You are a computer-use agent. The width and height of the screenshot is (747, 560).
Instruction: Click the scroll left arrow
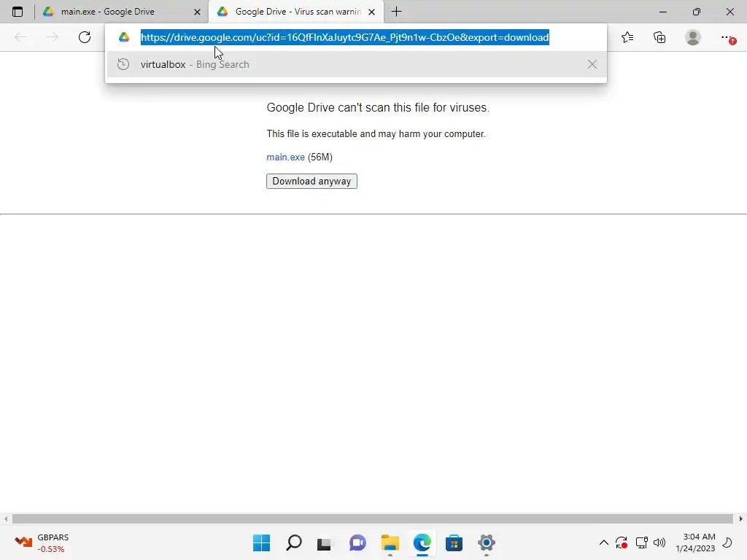(5, 518)
